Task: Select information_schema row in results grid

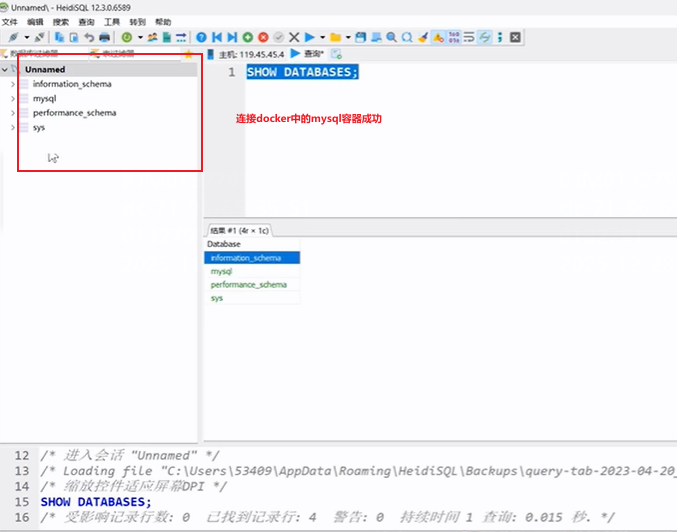Action: pos(252,258)
